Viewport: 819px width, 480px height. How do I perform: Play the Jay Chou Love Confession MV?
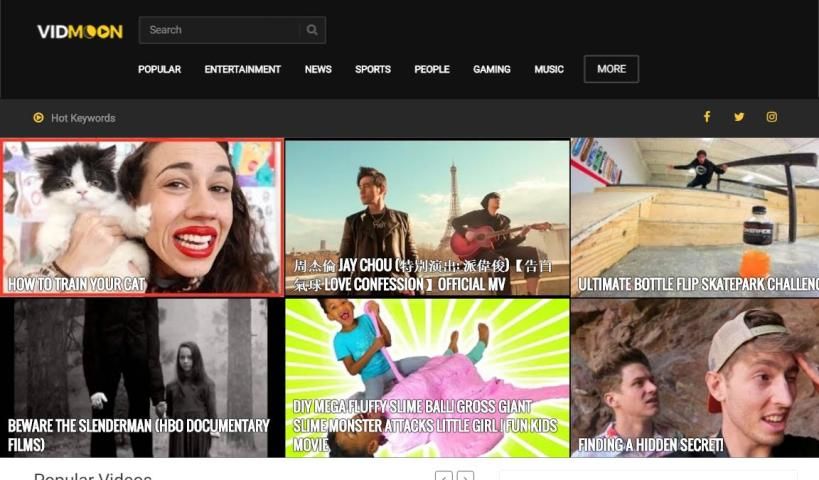(427, 217)
